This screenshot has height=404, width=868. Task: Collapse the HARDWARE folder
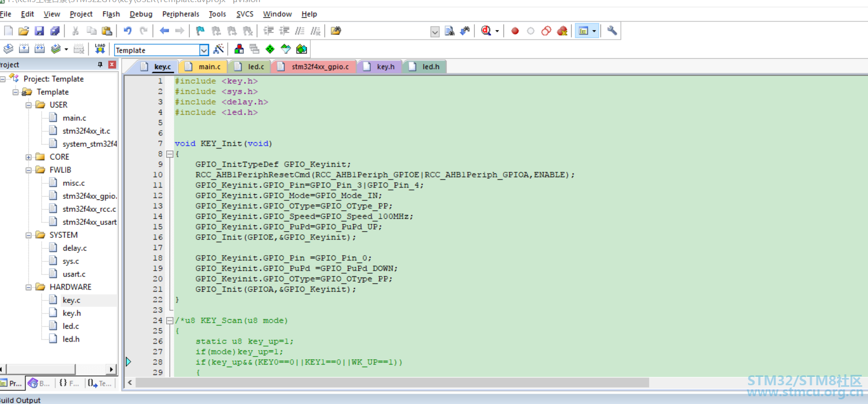(x=29, y=287)
